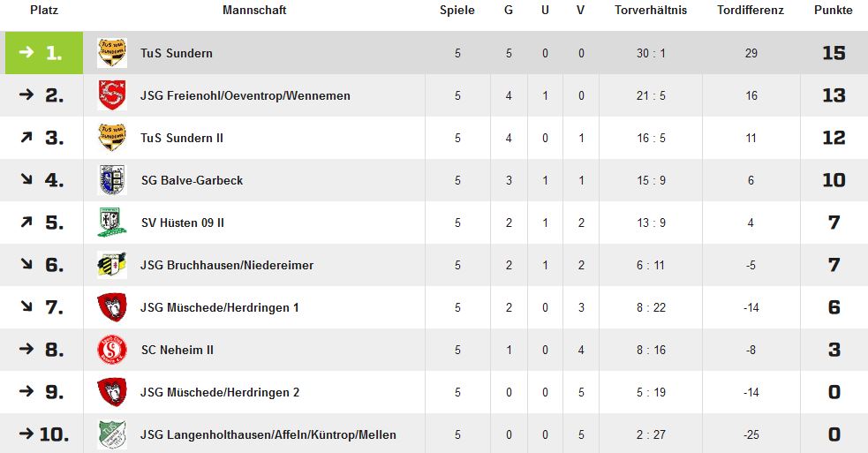This screenshot has width=868, height=453.
Task: Open the SV Hüsten 09 II team page
Action: point(183,223)
